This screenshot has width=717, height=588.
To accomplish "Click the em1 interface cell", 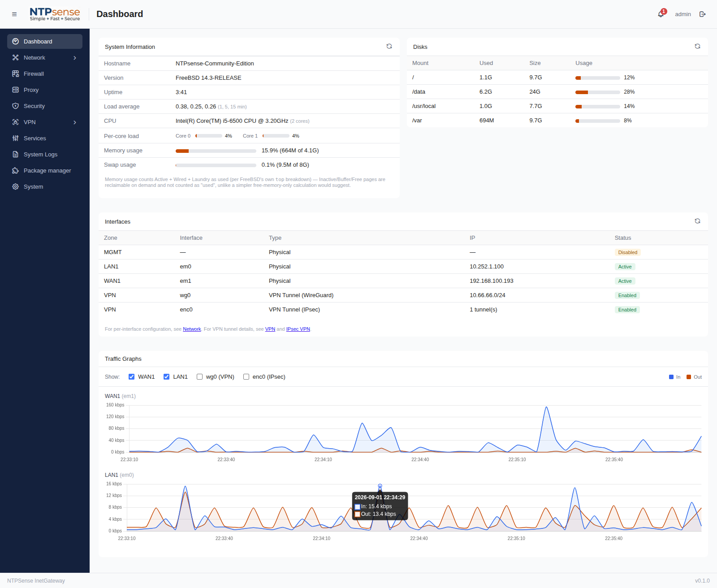I will point(186,281).
